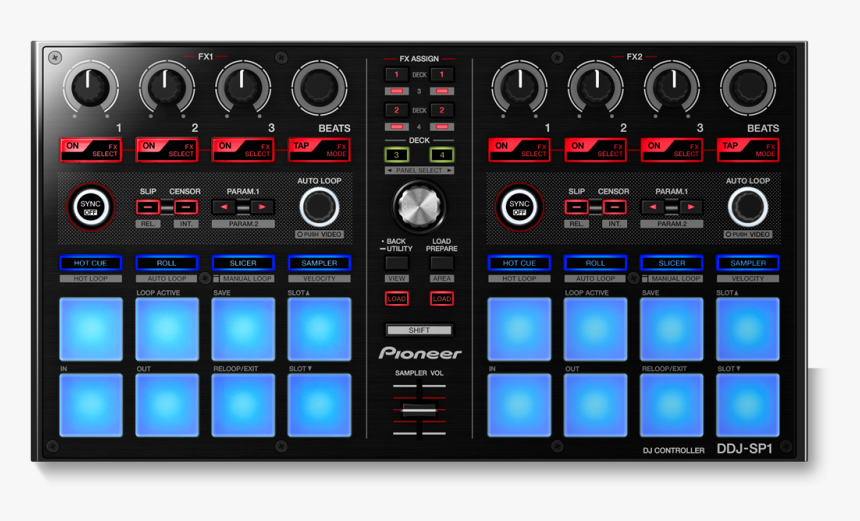Select HOT CUE mode on right deck

(519, 263)
